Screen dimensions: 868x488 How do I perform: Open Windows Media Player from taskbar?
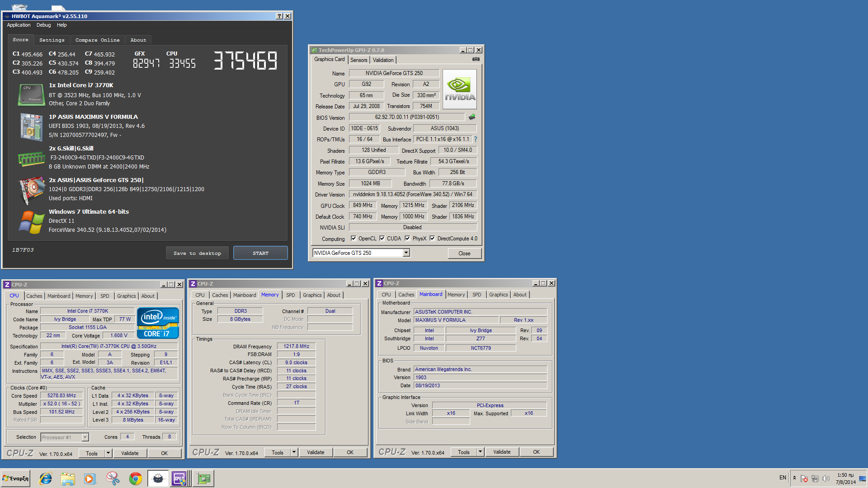pos(90,479)
